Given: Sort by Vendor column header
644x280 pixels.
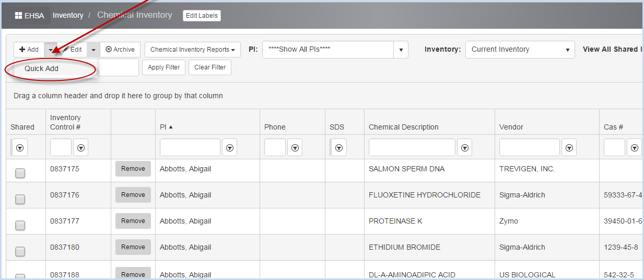Looking at the screenshot, I should click(511, 127).
